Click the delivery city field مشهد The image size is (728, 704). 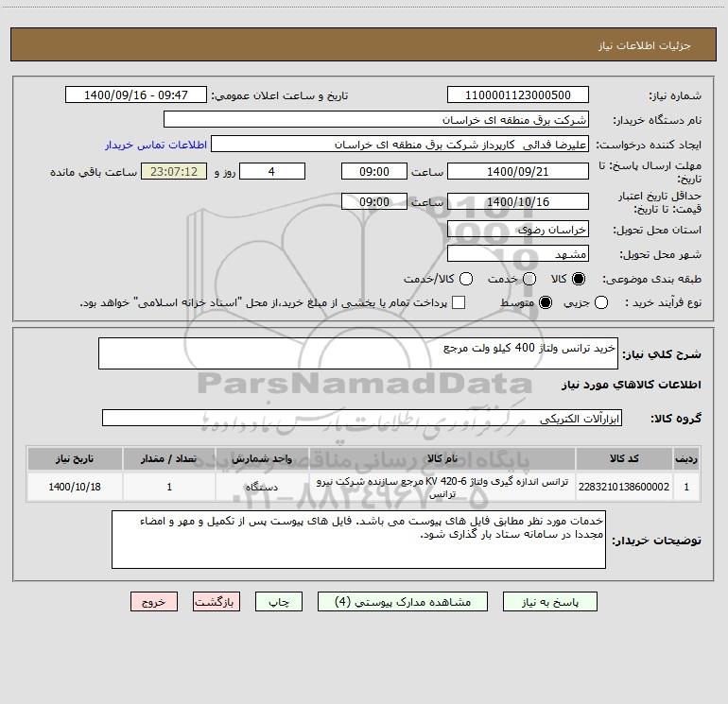click(x=518, y=253)
